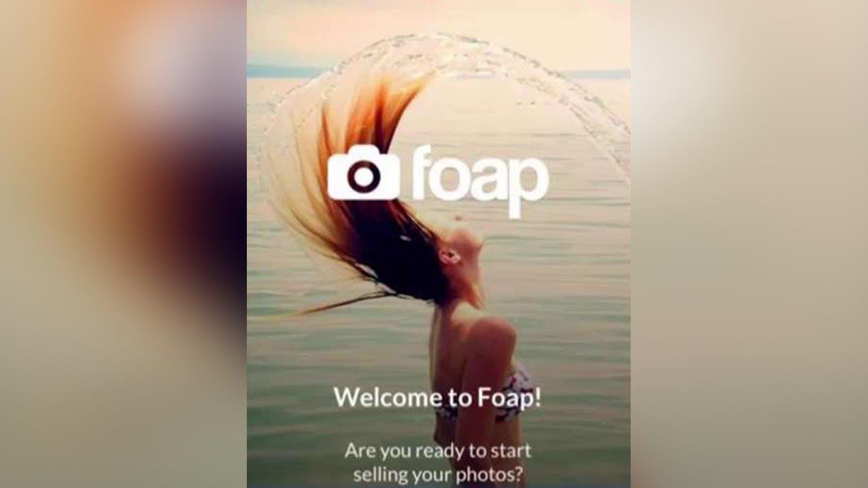Screen dimensions: 868x488
Task: Select the "Welcome to Foap!" heading
Action: tap(437, 396)
